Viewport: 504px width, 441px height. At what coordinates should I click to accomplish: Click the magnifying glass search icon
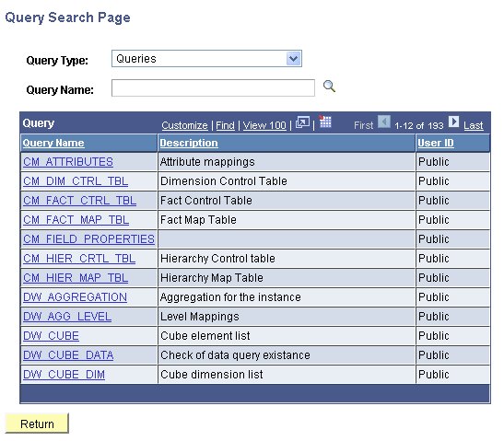[x=329, y=87]
